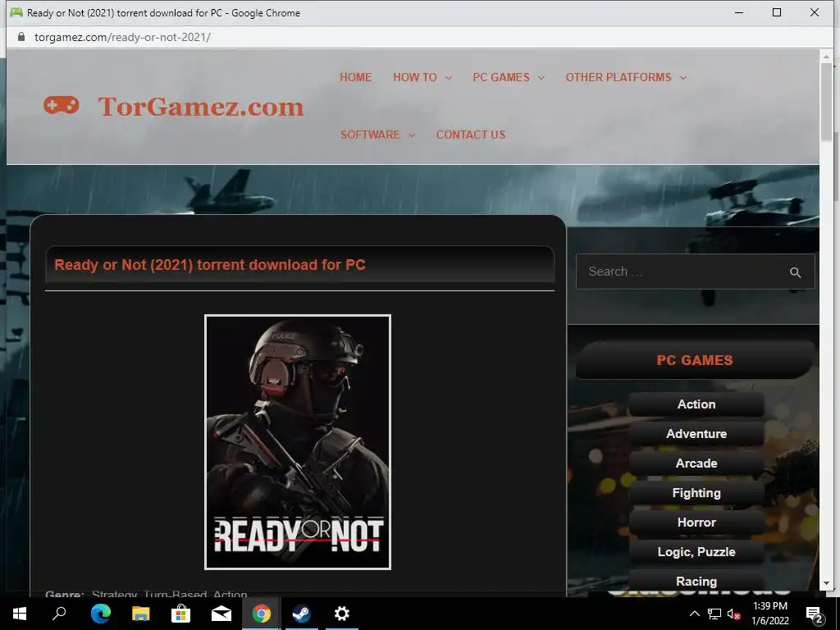This screenshot has width=840, height=630.
Task: Select the Adventure game category
Action: coord(696,433)
